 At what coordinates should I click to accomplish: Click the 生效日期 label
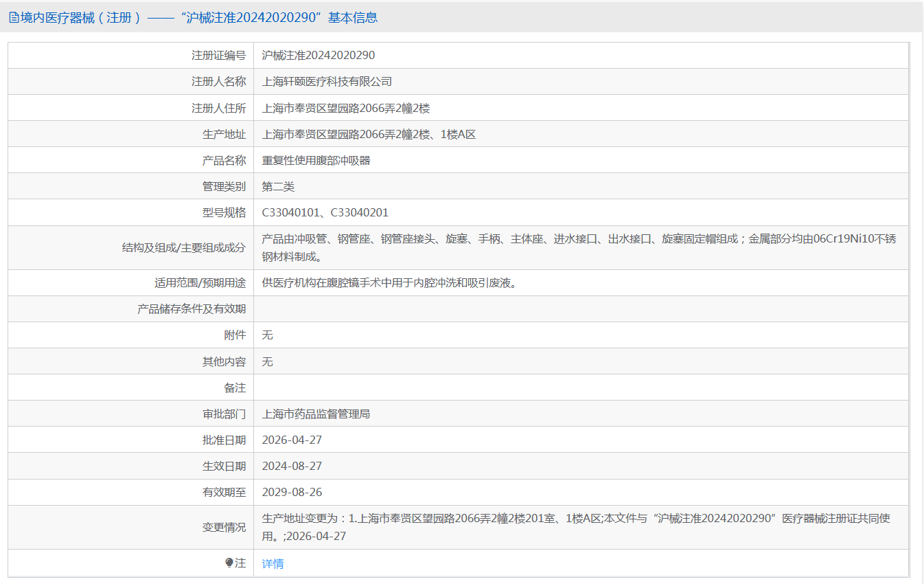point(224,466)
